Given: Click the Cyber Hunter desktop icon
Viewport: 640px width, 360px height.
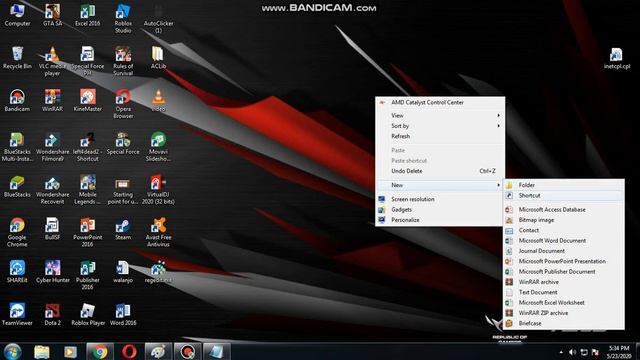Looking at the screenshot, I should (x=52, y=271).
